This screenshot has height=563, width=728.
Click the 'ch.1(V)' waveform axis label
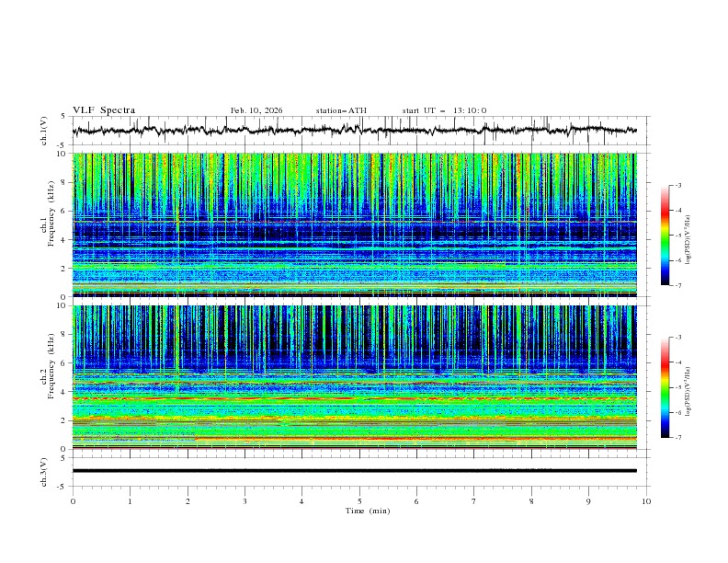tap(44, 131)
